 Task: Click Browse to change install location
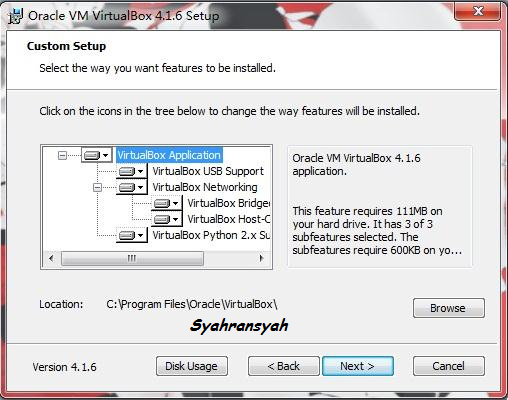point(449,308)
